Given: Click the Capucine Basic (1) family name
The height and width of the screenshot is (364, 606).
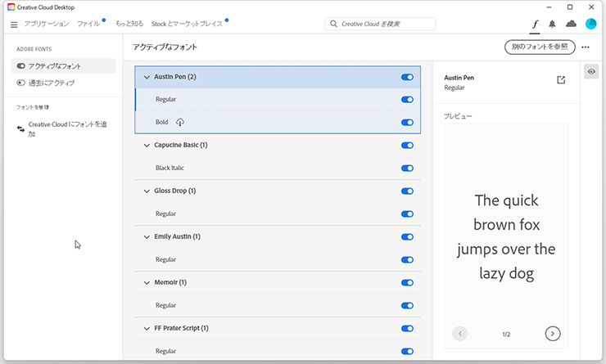Looking at the screenshot, I should [181, 145].
